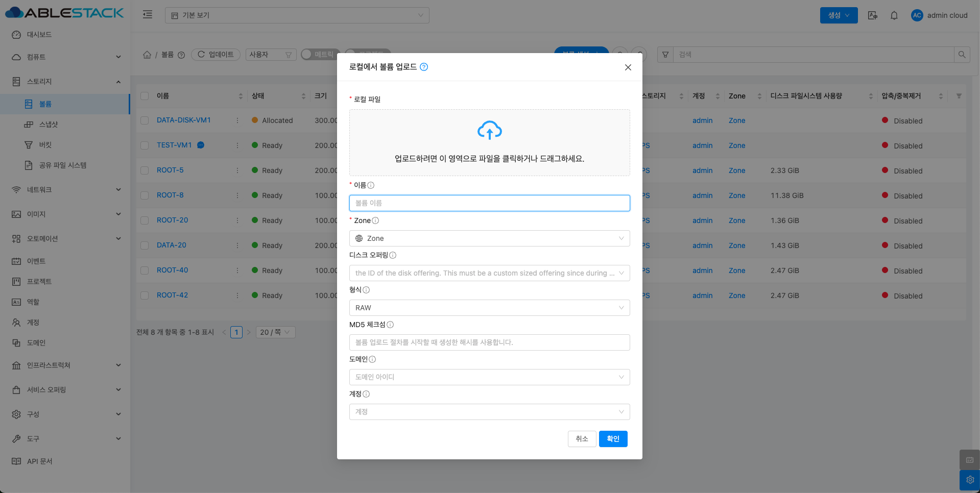Select all rows with header checkbox
This screenshot has width=980, height=493.
(145, 96)
